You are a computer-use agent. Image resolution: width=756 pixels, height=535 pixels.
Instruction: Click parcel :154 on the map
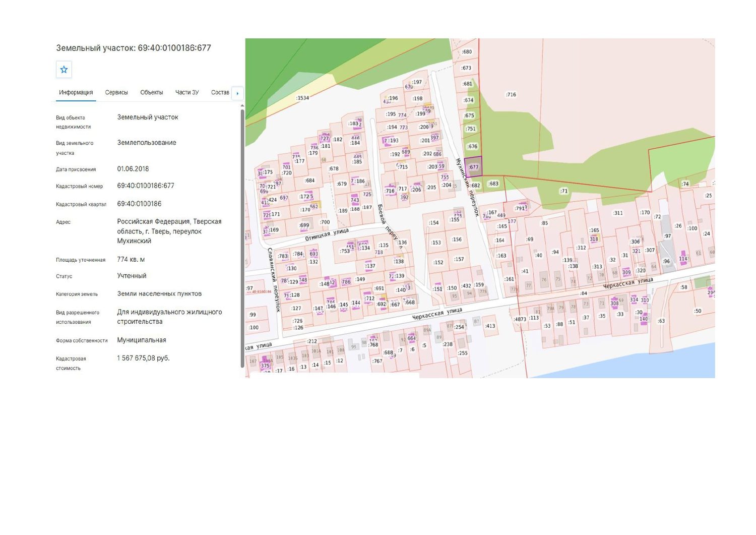pos(434,223)
